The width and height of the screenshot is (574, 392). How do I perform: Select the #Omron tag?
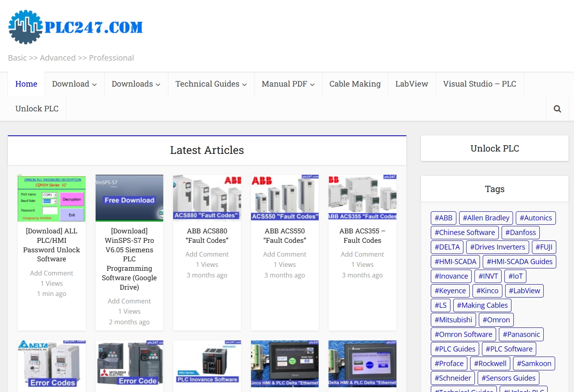click(x=496, y=320)
